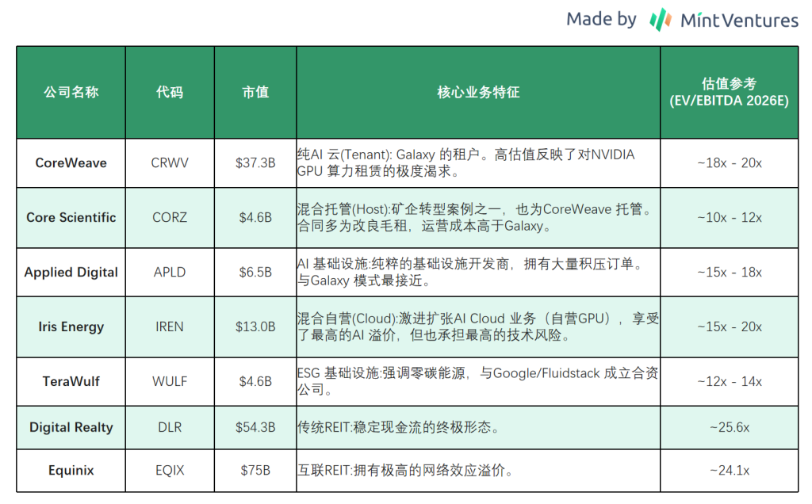Screen dimensions: 812x504
Task: Click the Applied Digital company name
Action: [x=71, y=272]
